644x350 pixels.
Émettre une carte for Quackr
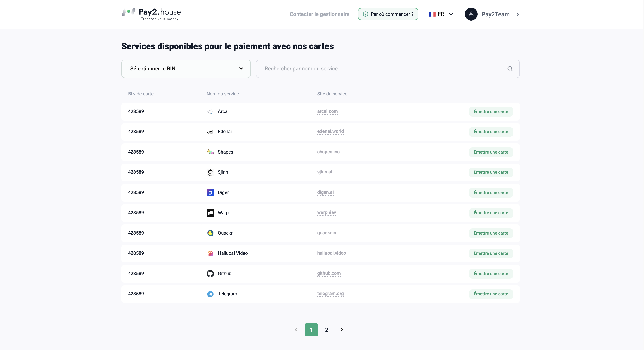click(491, 233)
